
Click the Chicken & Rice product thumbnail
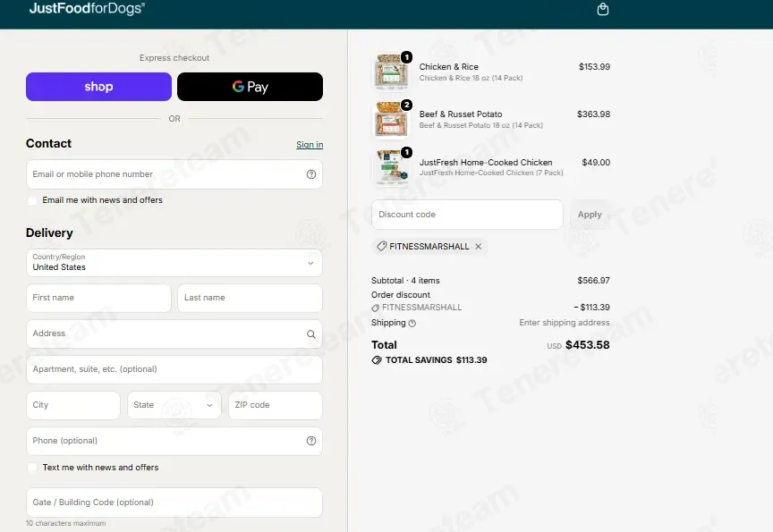[392, 72]
